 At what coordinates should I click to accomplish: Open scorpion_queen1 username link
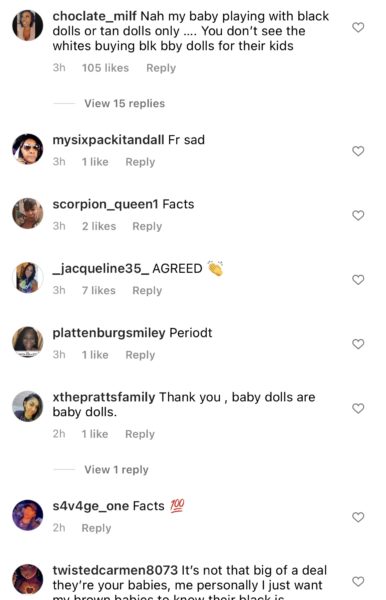pyautogui.click(x=105, y=204)
